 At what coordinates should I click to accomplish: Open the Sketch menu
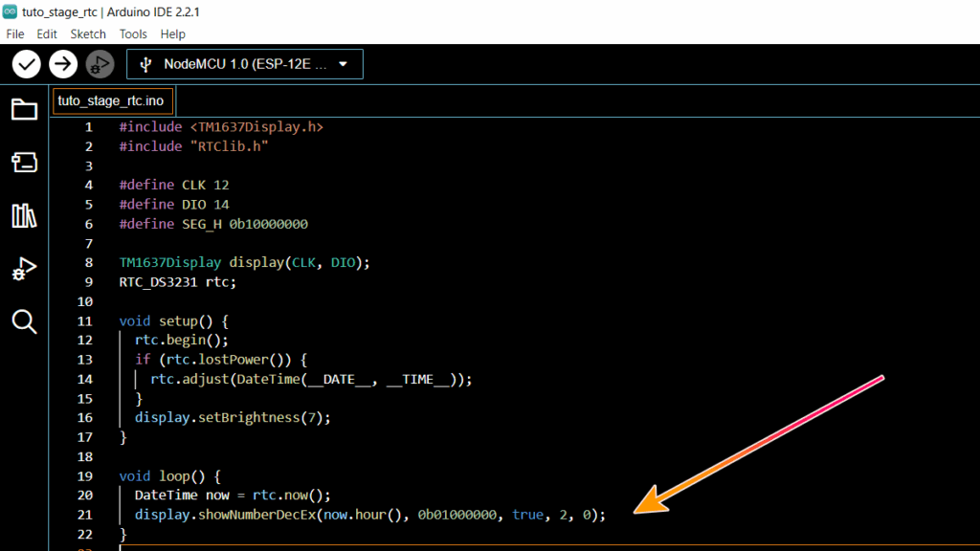point(88,34)
